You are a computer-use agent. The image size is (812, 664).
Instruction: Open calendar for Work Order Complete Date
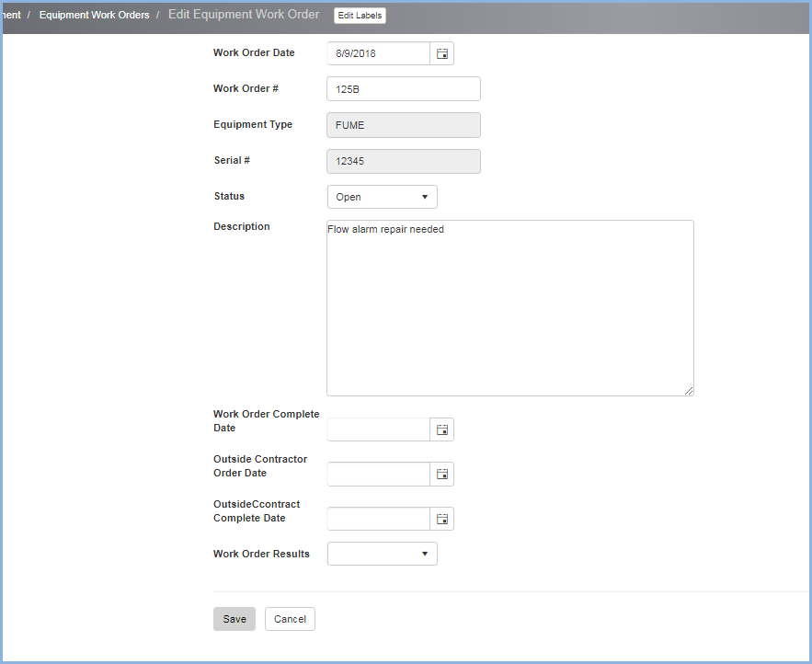441,429
